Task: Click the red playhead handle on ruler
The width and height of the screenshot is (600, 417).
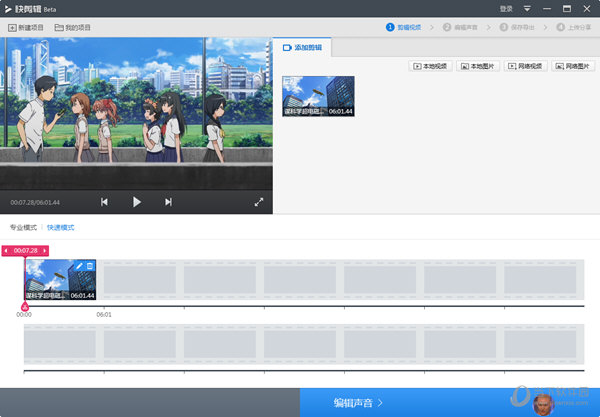Action: click(25, 306)
